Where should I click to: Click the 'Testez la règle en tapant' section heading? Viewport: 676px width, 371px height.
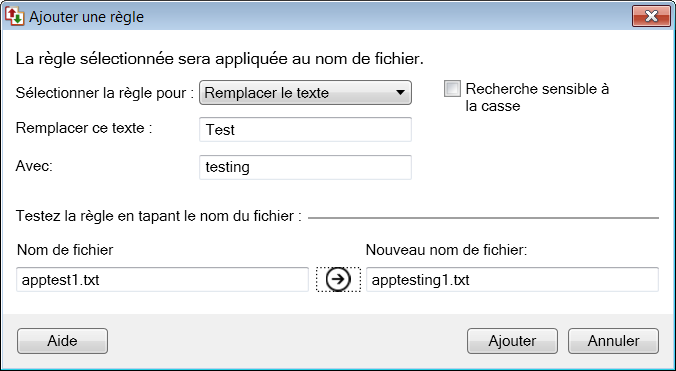(x=159, y=216)
